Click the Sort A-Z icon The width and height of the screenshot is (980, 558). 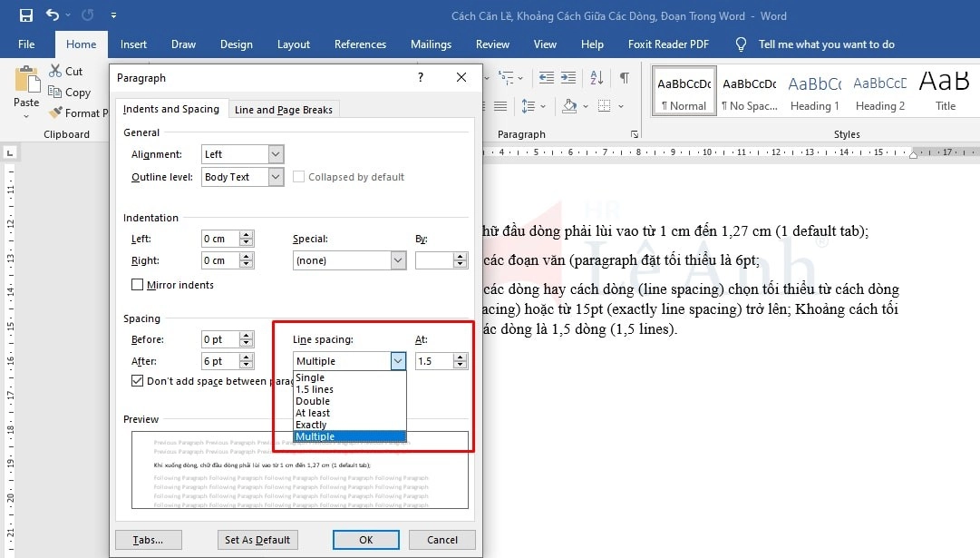[596, 77]
